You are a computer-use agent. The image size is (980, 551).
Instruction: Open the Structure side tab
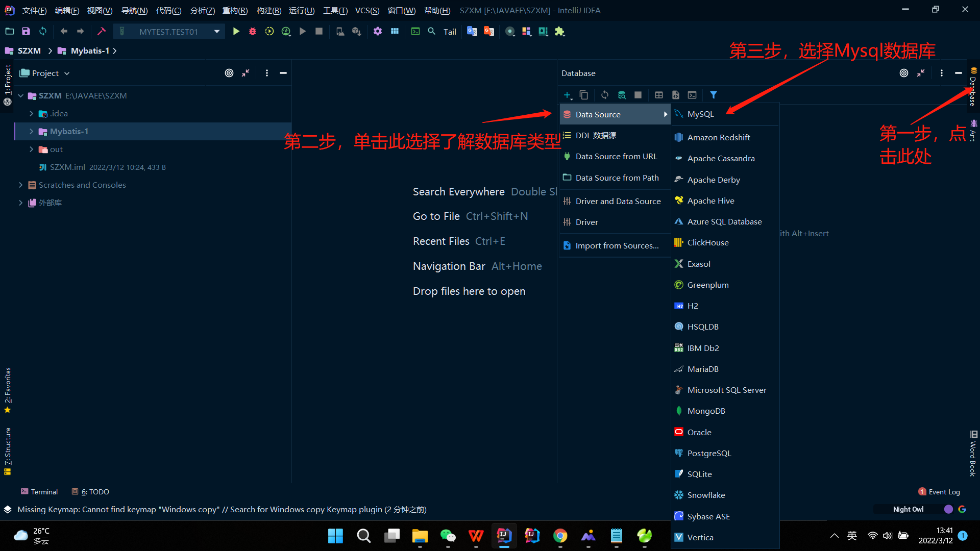(x=7, y=451)
